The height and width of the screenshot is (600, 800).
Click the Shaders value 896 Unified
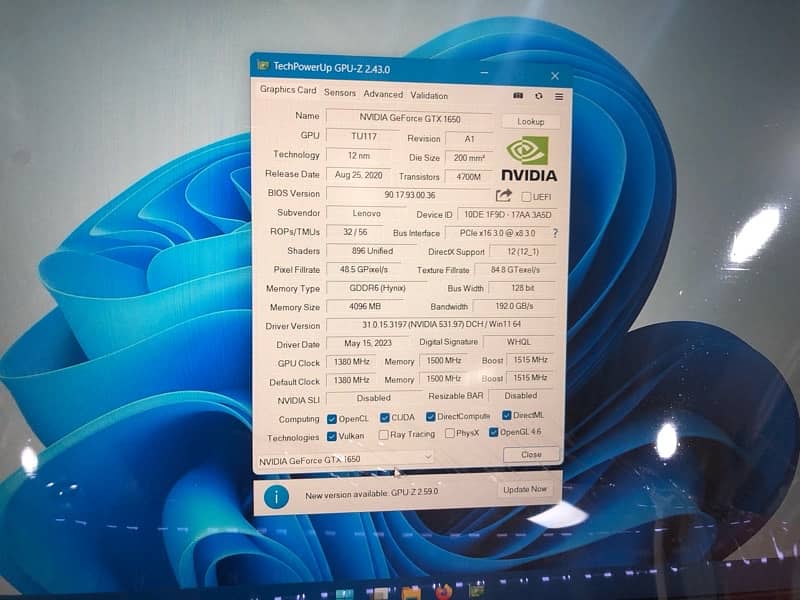point(372,251)
